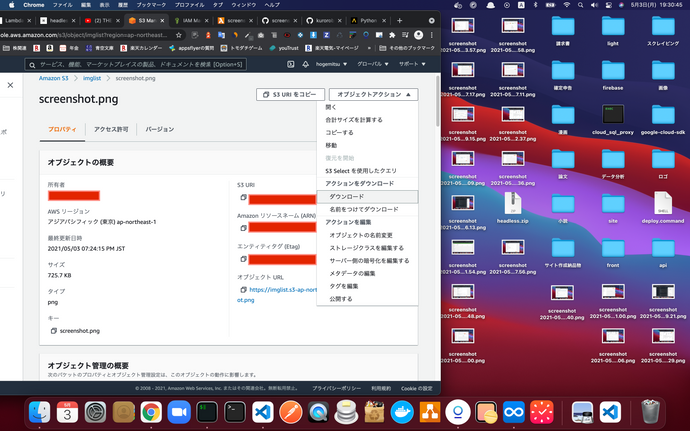Open System Preferences in dock
Image resolution: width=690 pixels, height=431 pixels.
pyautogui.click(x=95, y=413)
